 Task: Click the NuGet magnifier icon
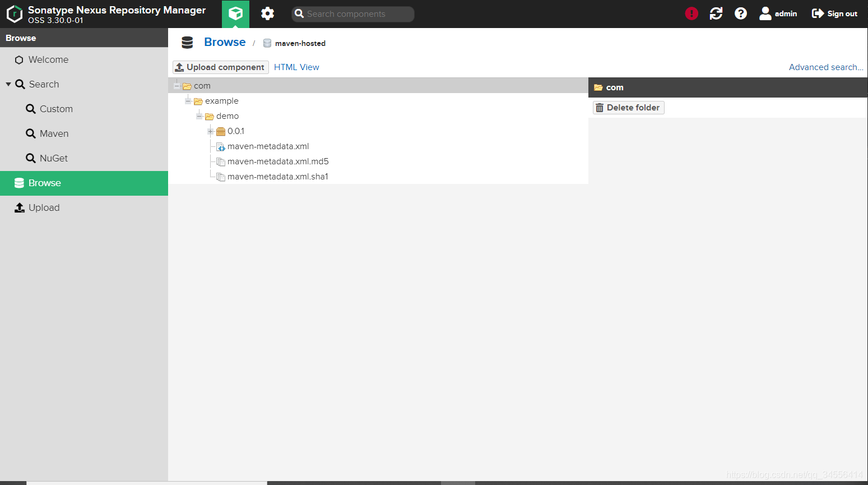31,158
